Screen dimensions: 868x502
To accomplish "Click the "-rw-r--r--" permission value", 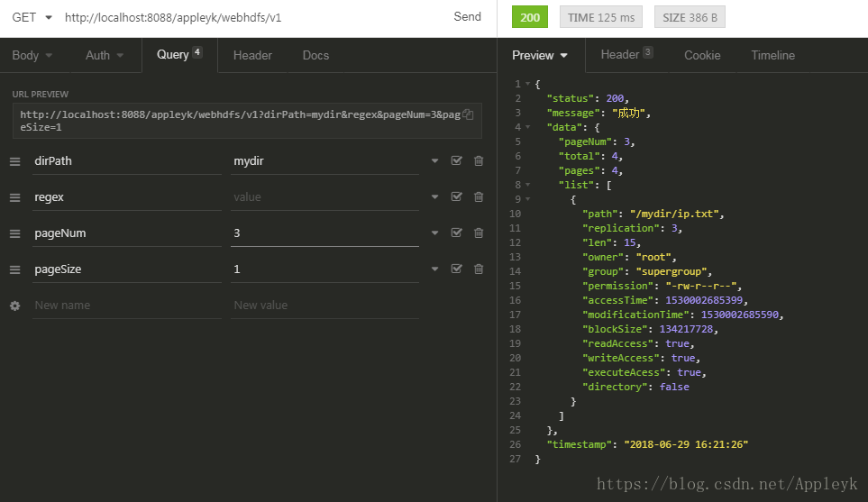I will click(x=701, y=286).
